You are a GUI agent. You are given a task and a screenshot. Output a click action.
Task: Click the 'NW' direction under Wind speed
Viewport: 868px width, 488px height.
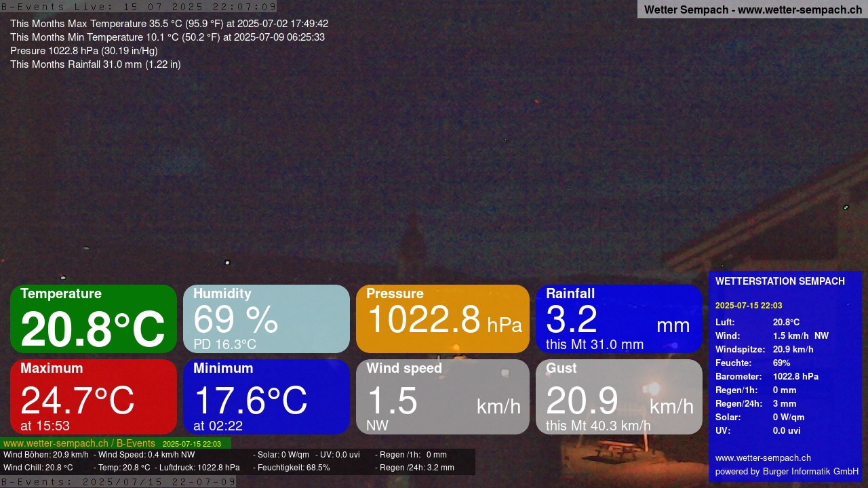[377, 426]
